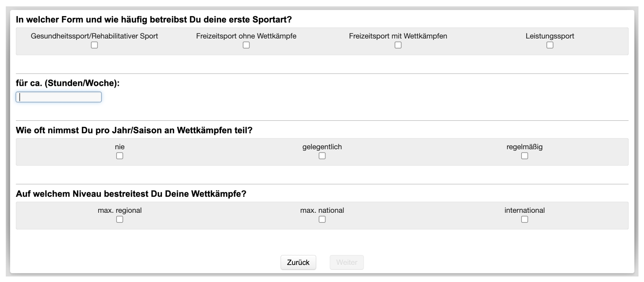Tick the 'max. national' checkbox
Image resolution: width=644 pixels, height=282 pixels.
(x=322, y=219)
